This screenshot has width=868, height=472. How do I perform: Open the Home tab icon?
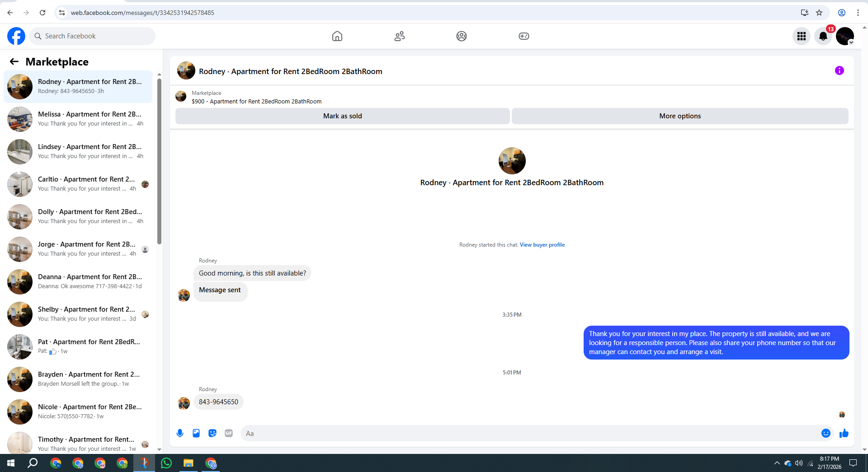point(337,36)
